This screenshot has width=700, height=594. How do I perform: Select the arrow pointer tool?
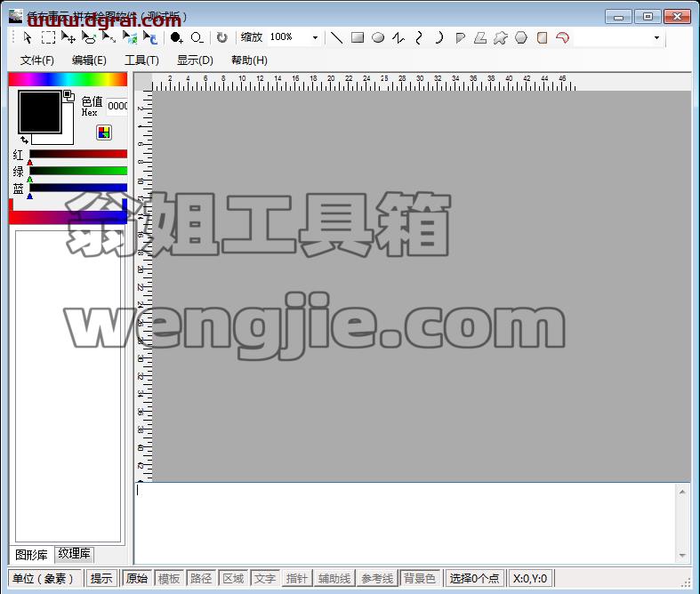(x=28, y=38)
